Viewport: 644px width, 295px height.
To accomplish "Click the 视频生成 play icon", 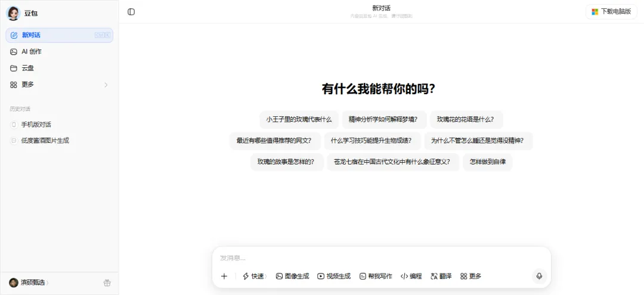I will pos(321,276).
